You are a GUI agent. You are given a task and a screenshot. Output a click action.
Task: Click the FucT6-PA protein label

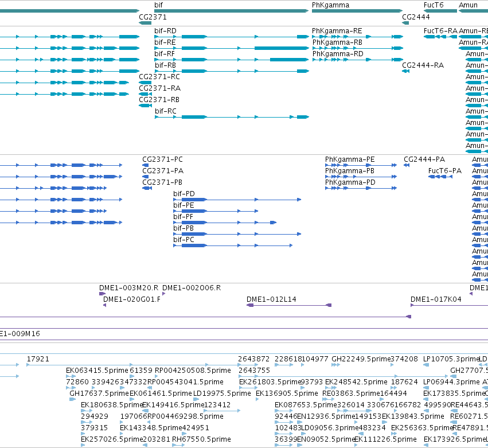coord(445,171)
